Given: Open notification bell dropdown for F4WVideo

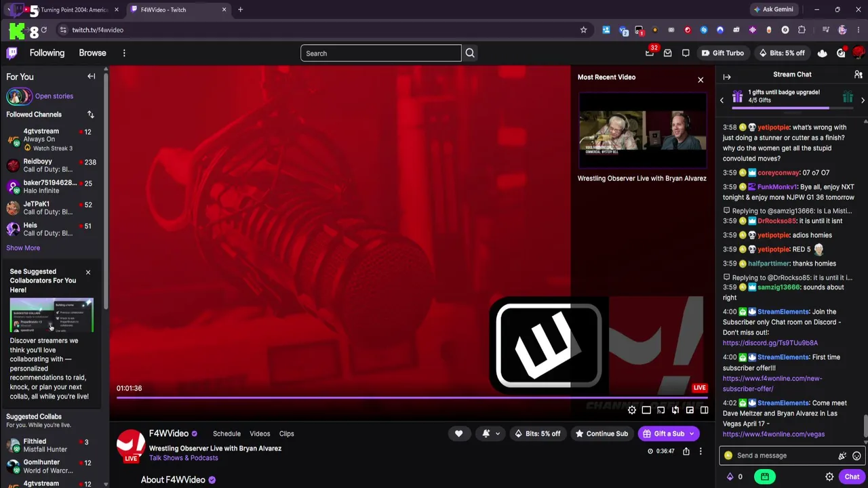Looking at the screenshot, I should (x=491, y=434).
